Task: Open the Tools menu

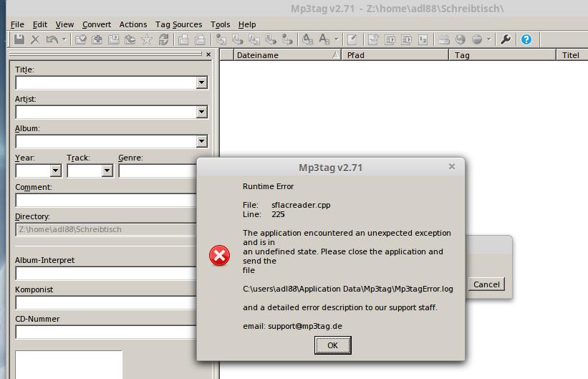Action: point(220,24)
